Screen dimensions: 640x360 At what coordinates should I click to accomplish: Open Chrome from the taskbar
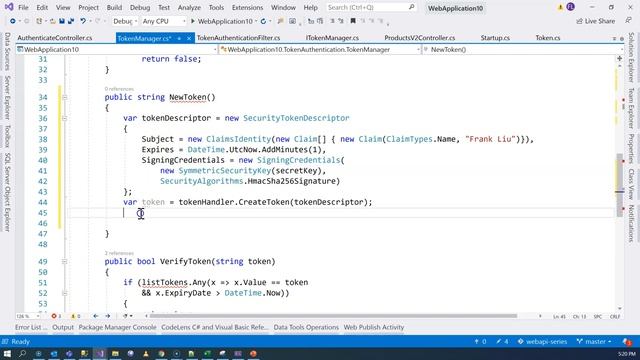tap(161, 353)
